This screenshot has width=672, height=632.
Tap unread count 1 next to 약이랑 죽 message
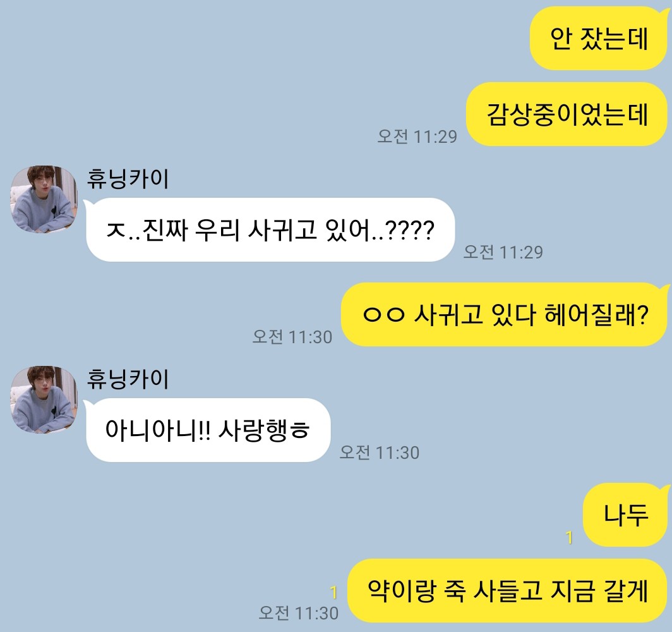333,593
